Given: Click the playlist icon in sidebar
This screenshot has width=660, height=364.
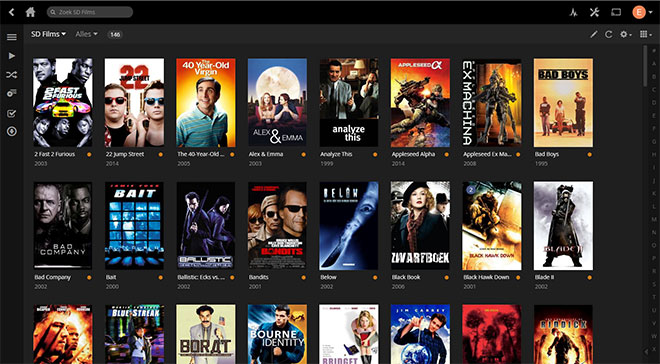Looking at the screenshot, I should [12, 93].
